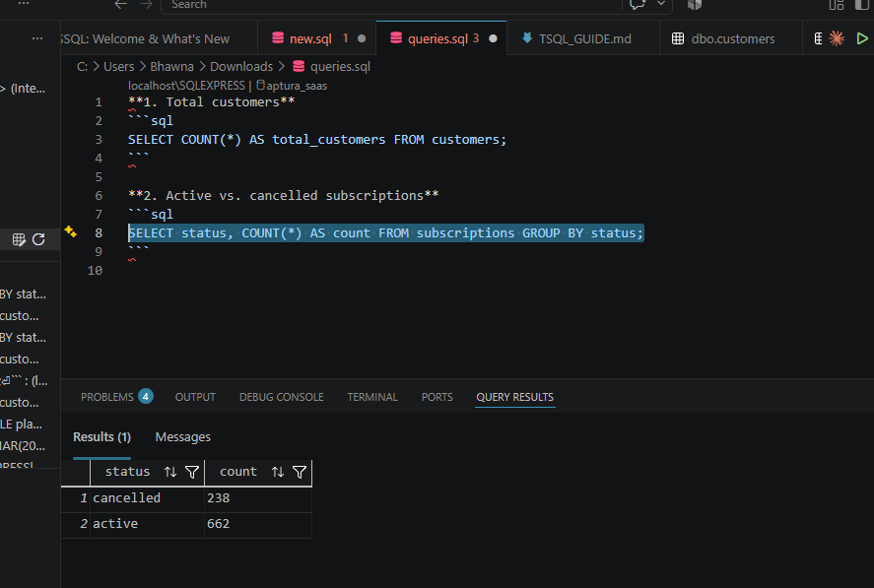
Task: Filter the status column
Action: [x=192, y=472]
